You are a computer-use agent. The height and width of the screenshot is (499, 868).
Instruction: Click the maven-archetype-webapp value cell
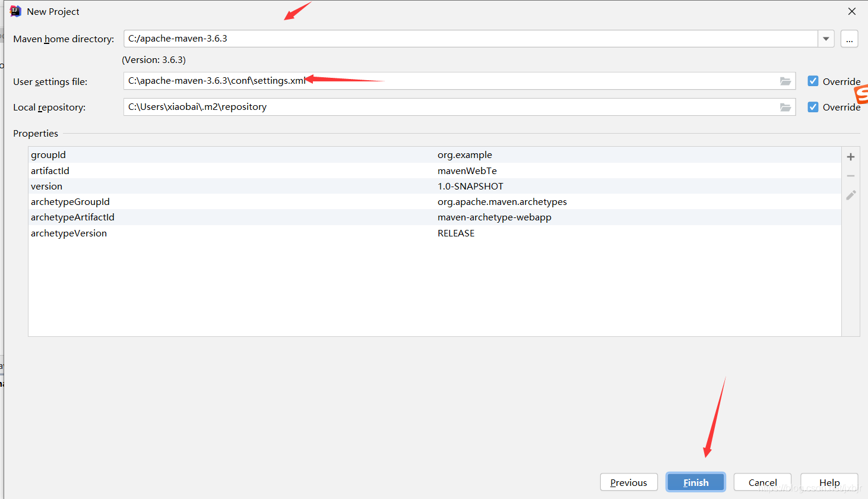click(495, 217)
